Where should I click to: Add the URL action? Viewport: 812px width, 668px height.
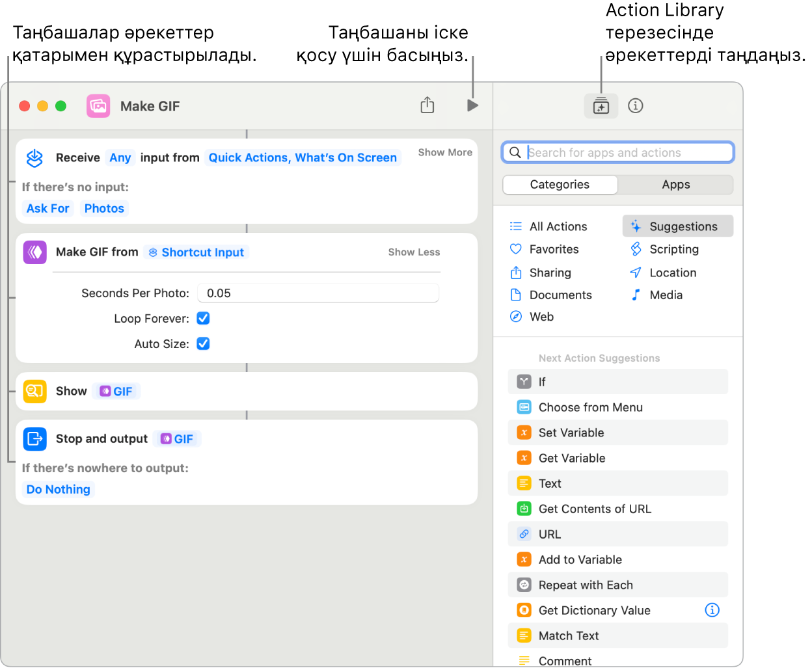617,534
